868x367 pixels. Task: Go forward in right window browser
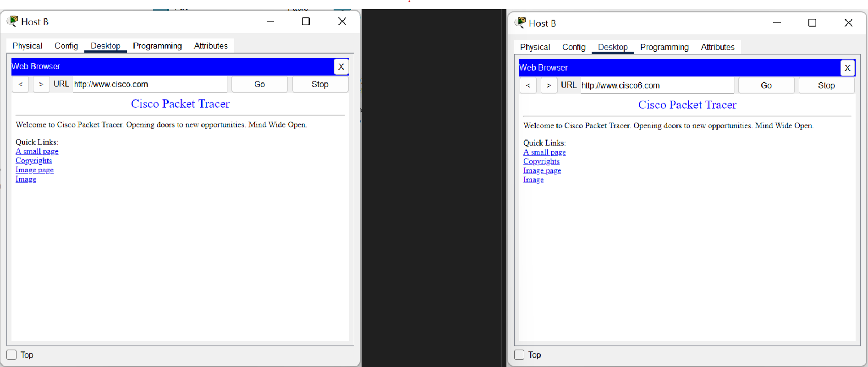point(549,86)
